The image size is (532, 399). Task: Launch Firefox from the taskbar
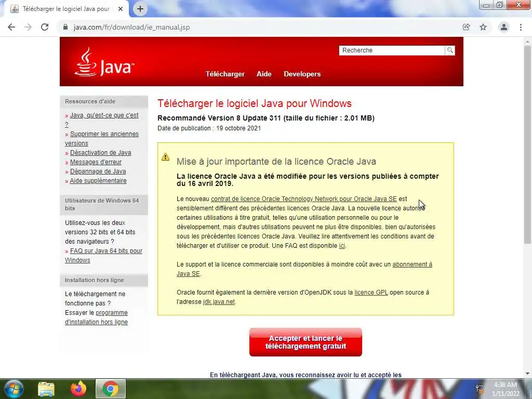pos(78,389)
